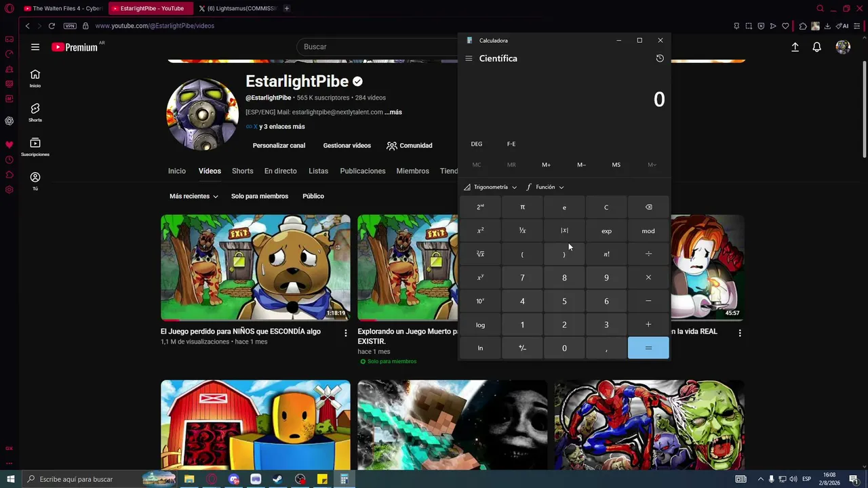868x488 pixels.
Task: Toggle DEG angle unit in calculator
Action: pyautogui.click(x=477, y=144)
